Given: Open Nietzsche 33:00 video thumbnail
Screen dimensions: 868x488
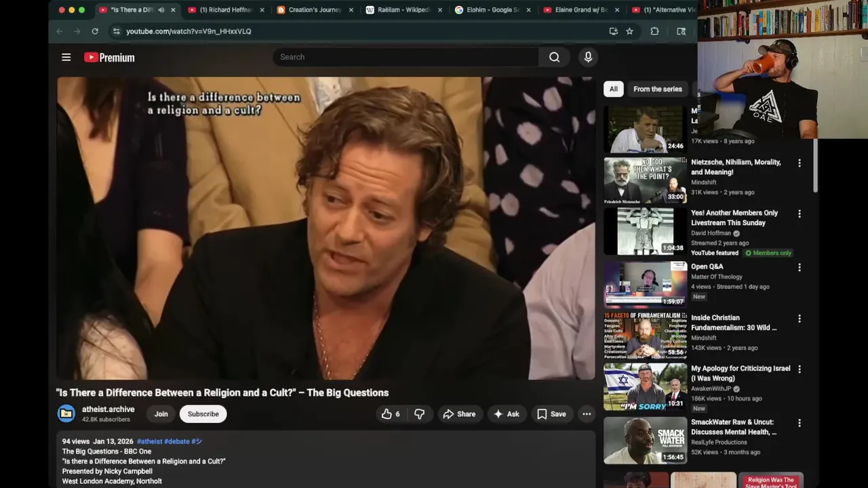Looking at the screenshot, I should (x=646, y=180).
